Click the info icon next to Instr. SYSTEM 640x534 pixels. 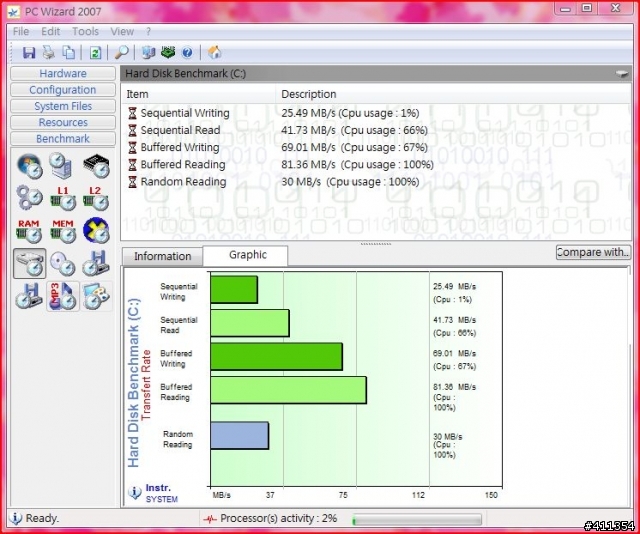click(134, 493)
